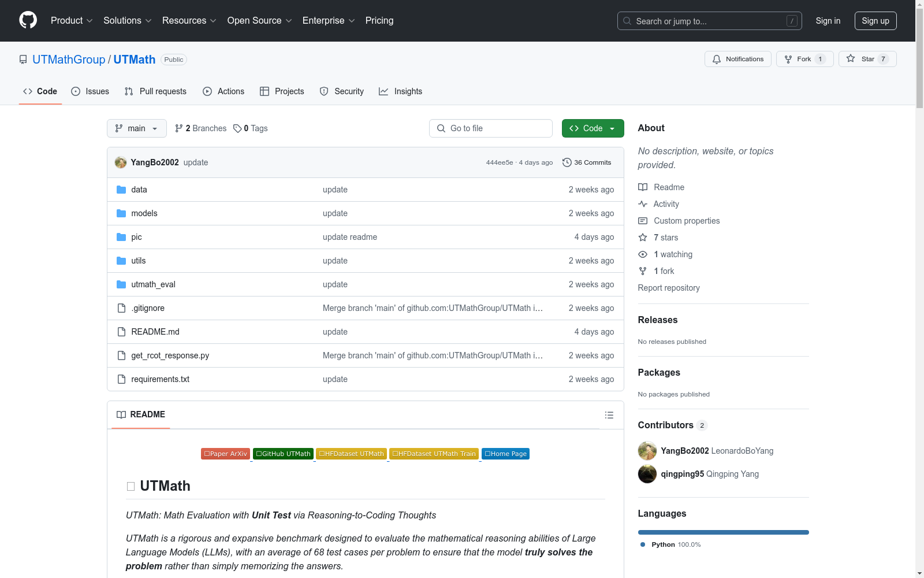This screenshot has width=924, height=578.
Task: Switch to the Projects tab
Action: click(x=282, y=91)
